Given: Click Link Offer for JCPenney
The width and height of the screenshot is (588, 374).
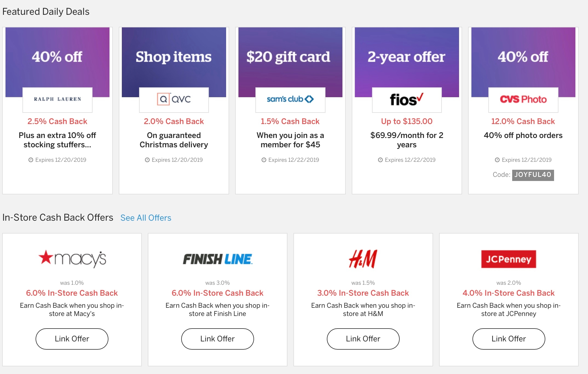Looking at the screenshot, I should pyautogui.click(x=508, y=339).
